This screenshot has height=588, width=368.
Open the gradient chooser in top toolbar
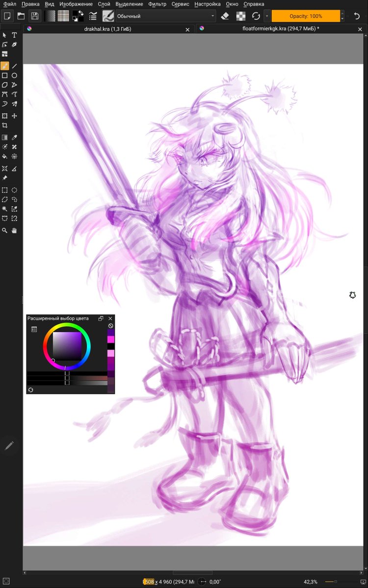click(x=50, y=16)
